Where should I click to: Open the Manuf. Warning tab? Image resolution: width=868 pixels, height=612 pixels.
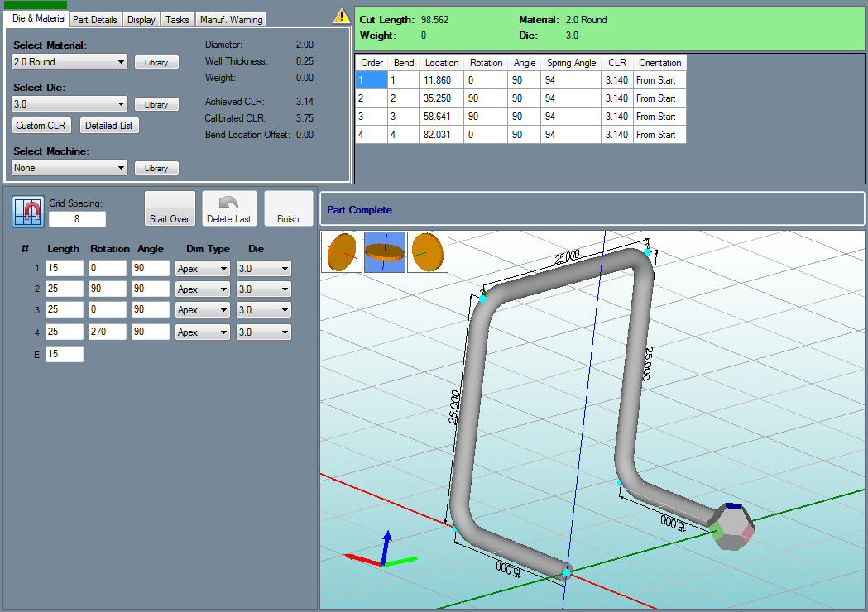click(x=231, y=19)
